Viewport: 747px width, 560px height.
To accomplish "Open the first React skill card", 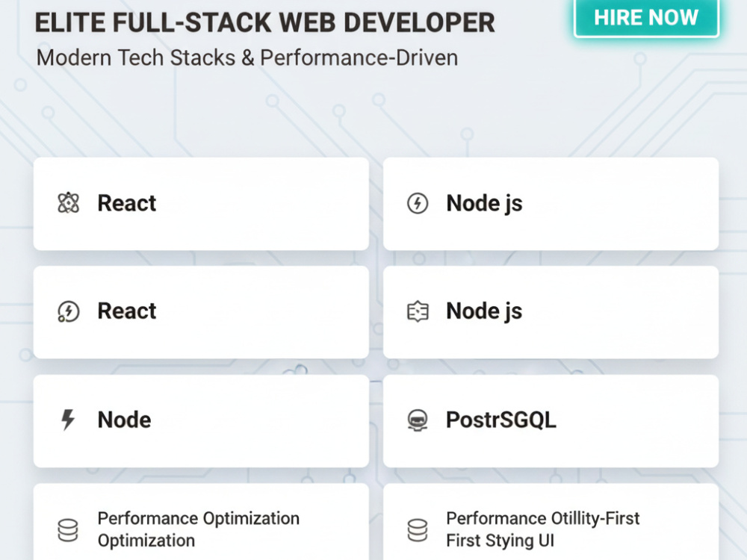I will pos(201,204).
